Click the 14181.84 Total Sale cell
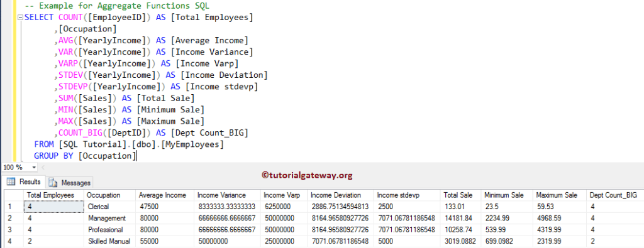Screen dimensions: 644x248 point(461,218)
